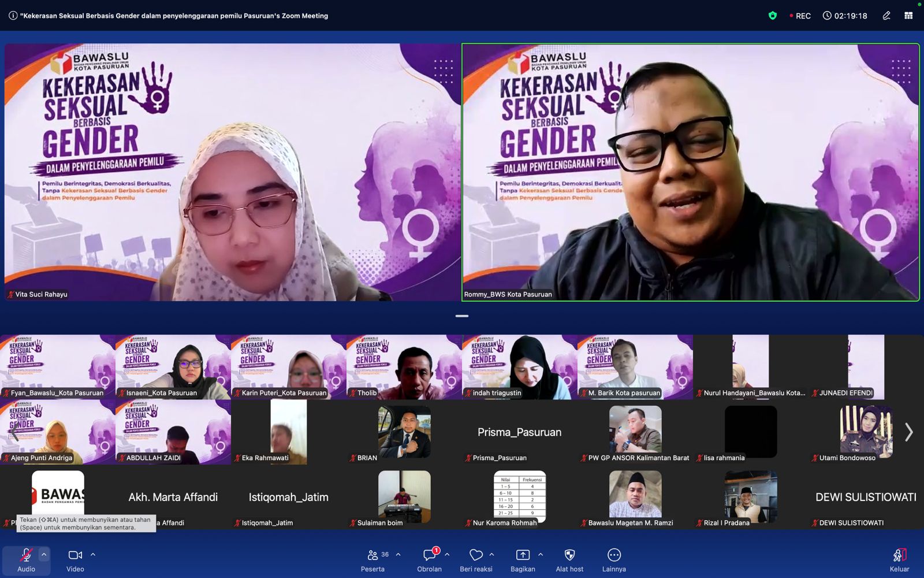Select Nurul Handayani_Bawaslu Kota tile
This screenshot has height=578, width=924.
click(751, 367)
